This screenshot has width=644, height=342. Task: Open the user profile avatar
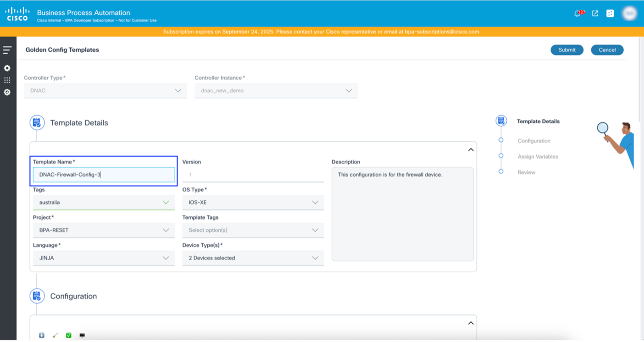(630, 13)
